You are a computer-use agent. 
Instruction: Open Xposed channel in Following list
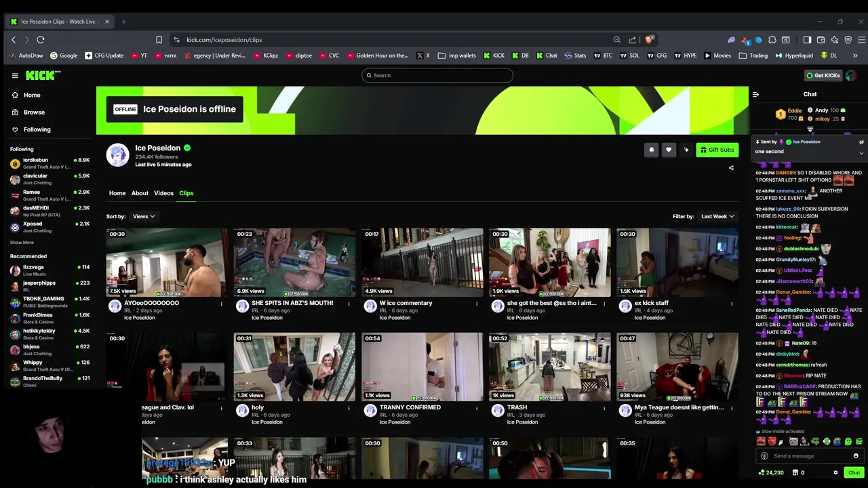[x=50, y=227]
